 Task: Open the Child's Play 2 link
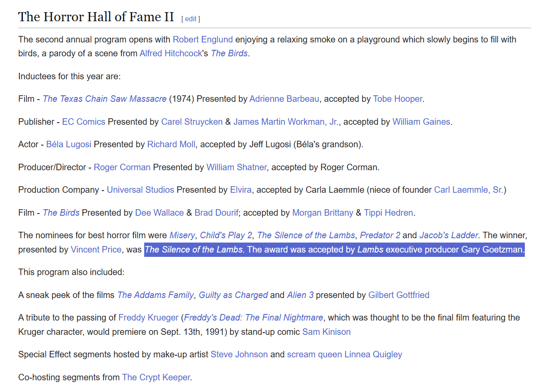point(226,235)
